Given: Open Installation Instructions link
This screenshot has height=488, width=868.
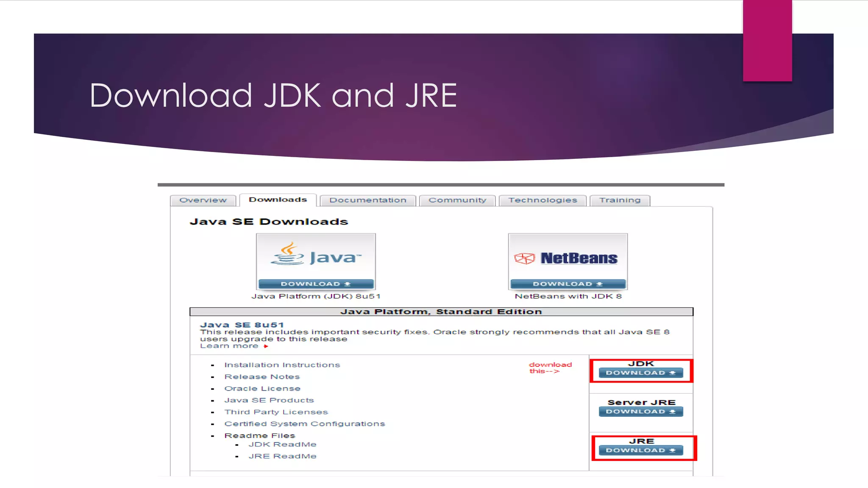Looking at the screenshot, I should point(282,365).
